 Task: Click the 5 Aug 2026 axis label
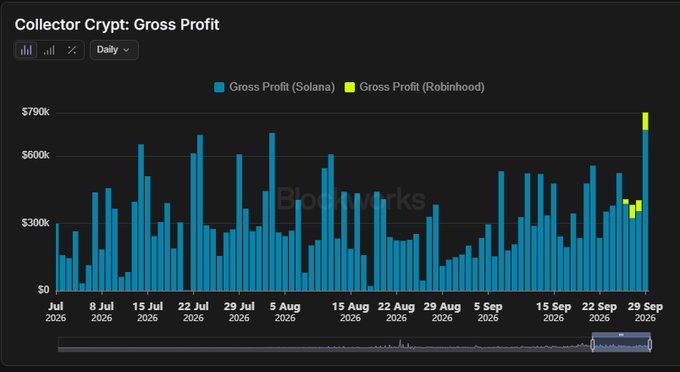pos(285,312)
